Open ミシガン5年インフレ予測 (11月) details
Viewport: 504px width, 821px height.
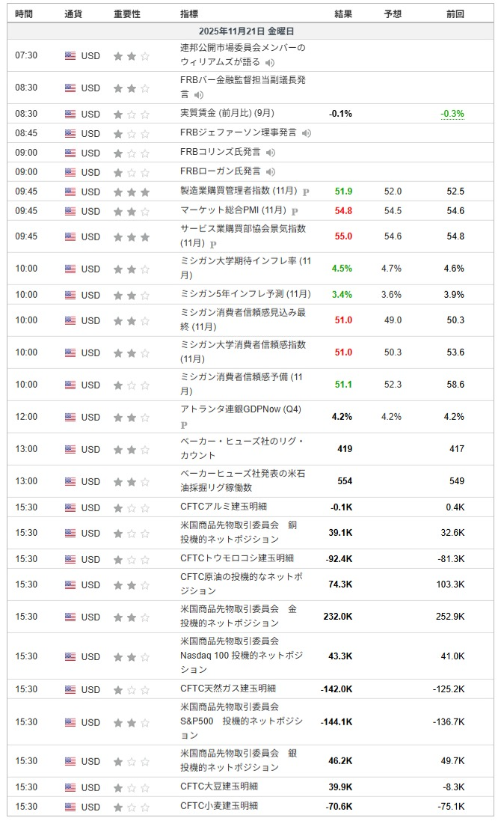click(x=245, y=294)
